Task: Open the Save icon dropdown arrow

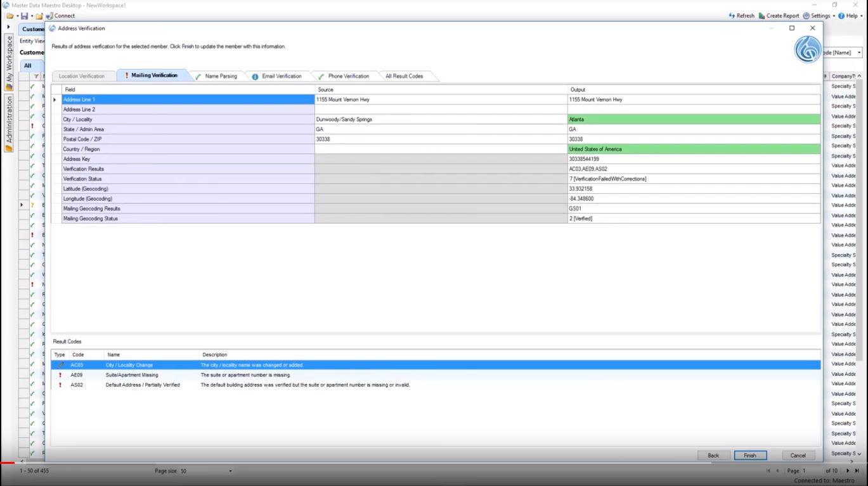Action: coord(32,16)
